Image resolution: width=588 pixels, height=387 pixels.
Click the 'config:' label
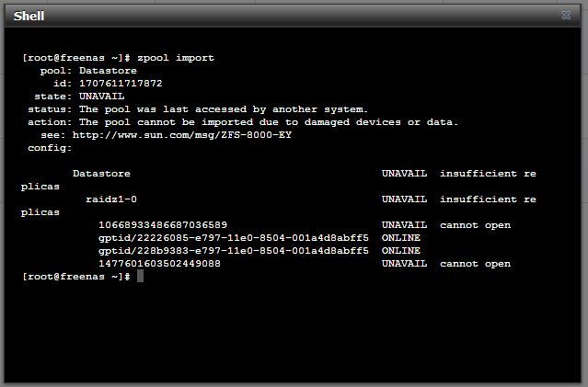50,148
